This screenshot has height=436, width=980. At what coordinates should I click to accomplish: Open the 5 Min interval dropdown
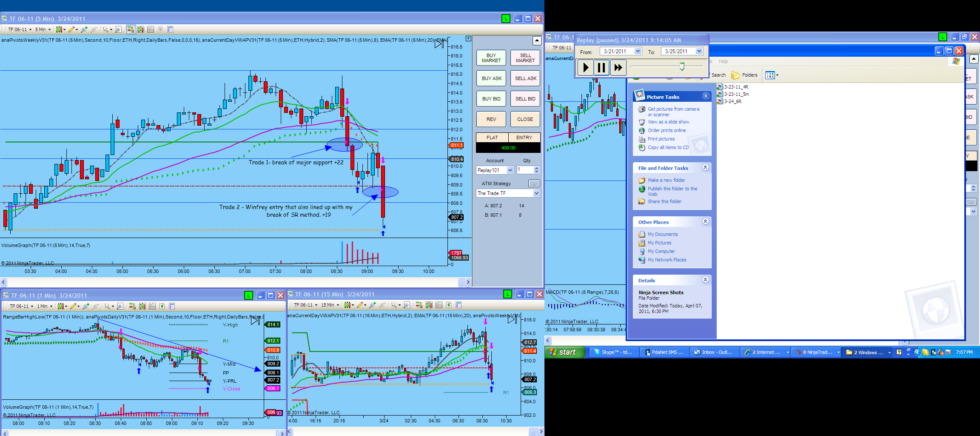pos(43,29)
